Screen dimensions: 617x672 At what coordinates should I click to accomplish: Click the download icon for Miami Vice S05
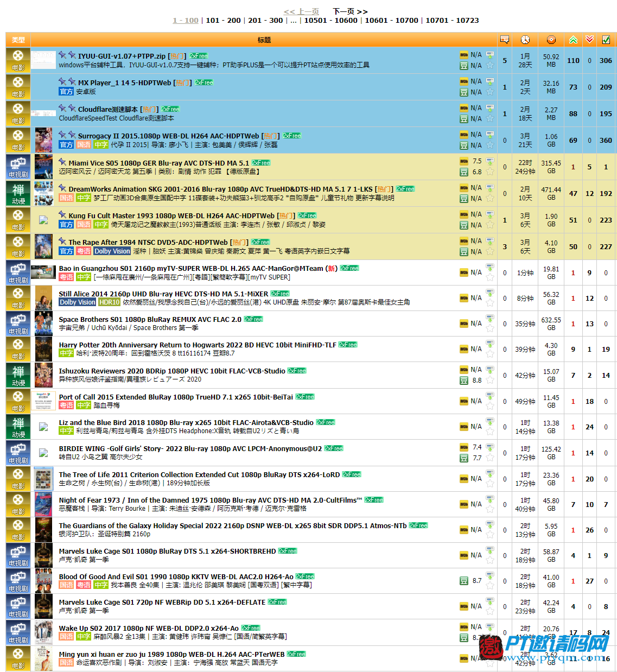[x=490, y=161]
